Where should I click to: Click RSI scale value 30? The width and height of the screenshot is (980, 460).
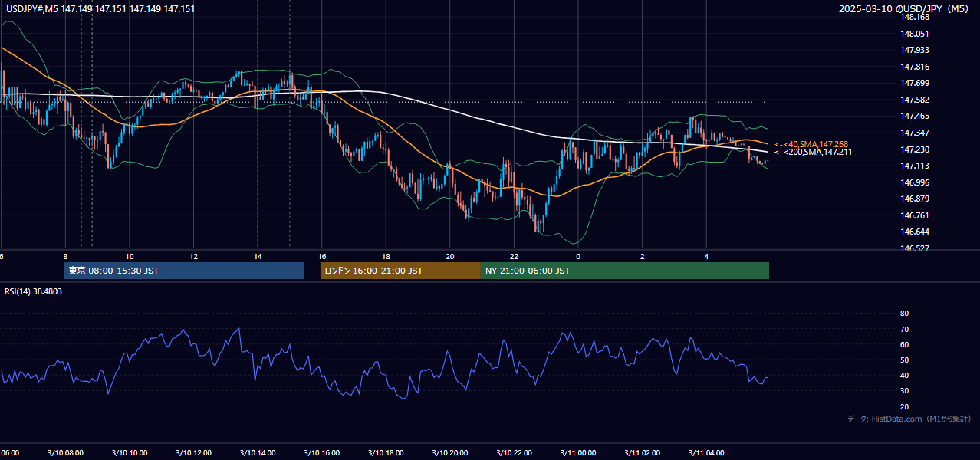[x=904, y=390]
